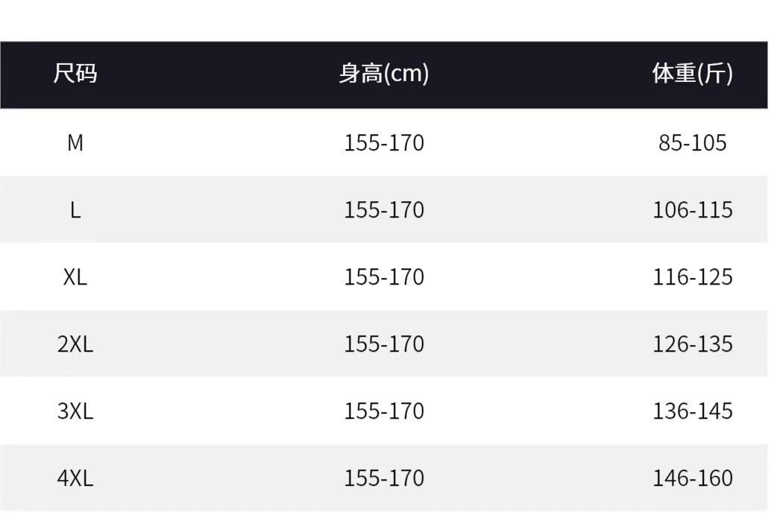
Task: Click the 155-170 height in XL row
Action: coord(383,276)
